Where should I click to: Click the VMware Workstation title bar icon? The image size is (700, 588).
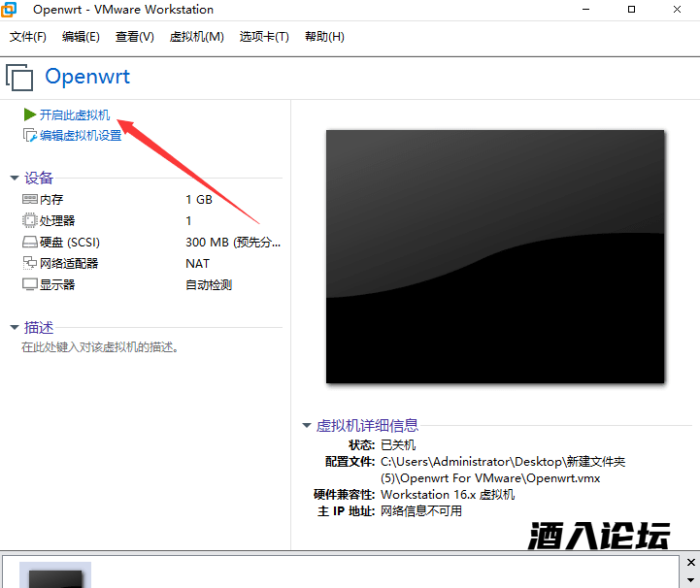[x=9, y=10]
